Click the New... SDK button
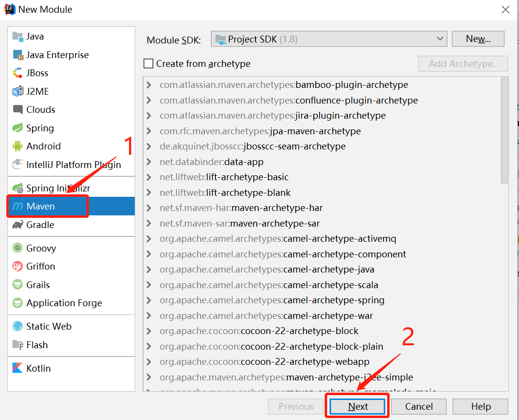This screenshot has width=519, height=420. (478, 39)
